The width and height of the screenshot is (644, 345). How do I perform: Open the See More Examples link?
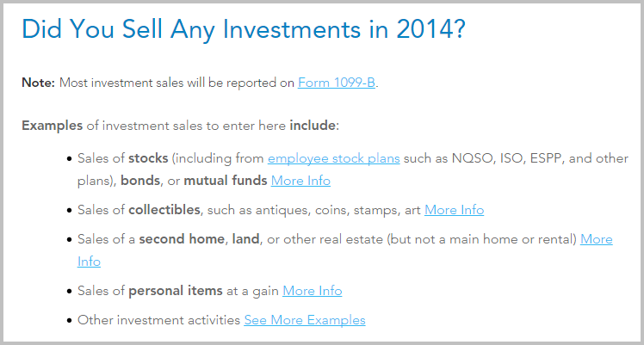[x=305, y=320]
